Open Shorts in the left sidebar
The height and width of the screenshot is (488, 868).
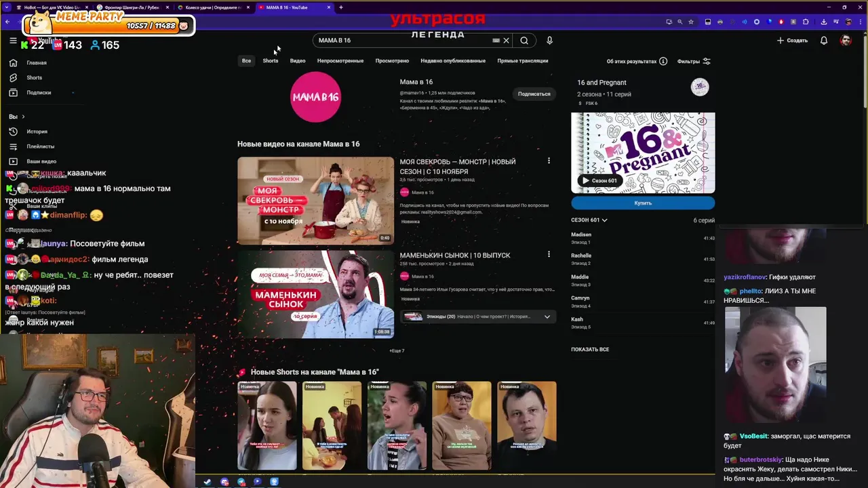(x=34, y=78)
